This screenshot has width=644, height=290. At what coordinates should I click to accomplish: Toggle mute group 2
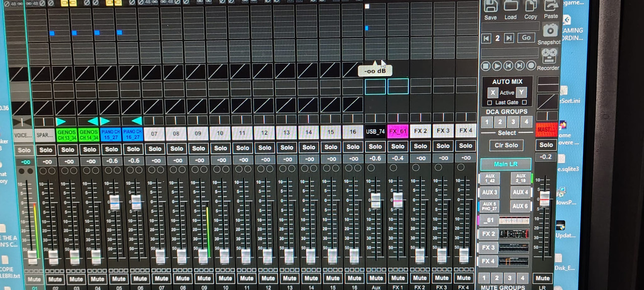[x=497, y=278]
